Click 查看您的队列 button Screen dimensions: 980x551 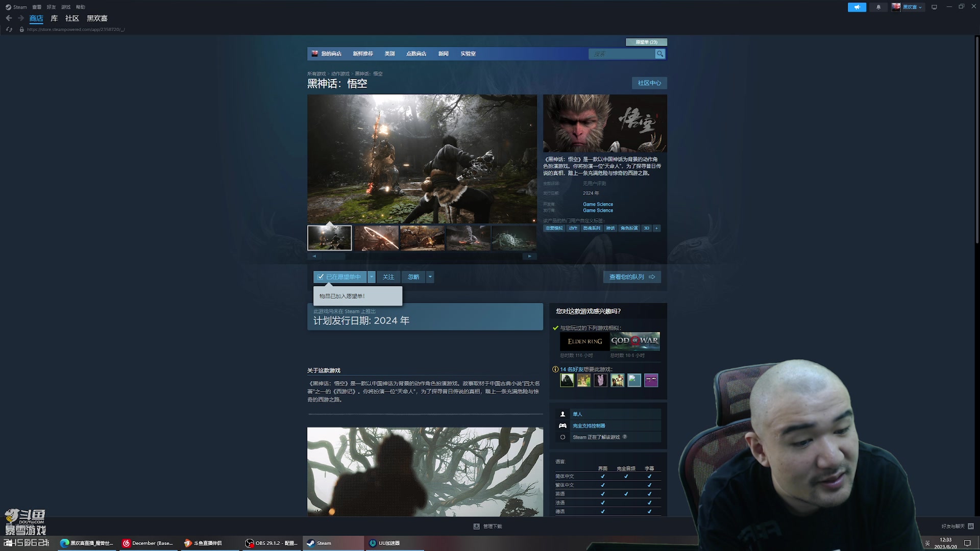point(632,277)
